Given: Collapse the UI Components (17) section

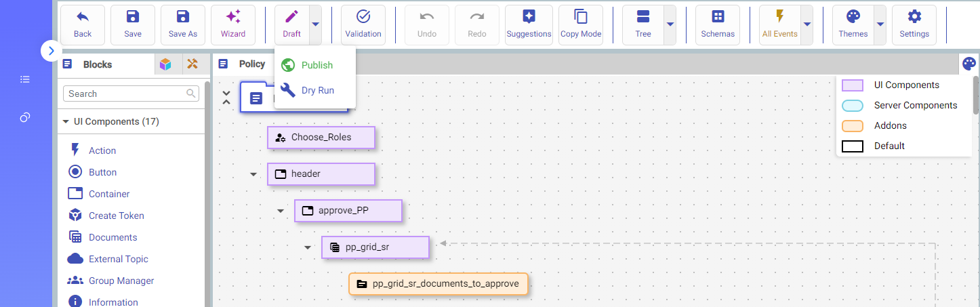Looking at the screenshot, I should (x=66, y=122).
